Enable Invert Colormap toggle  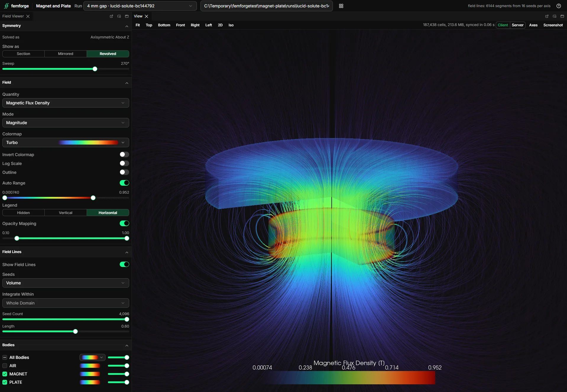124,155
